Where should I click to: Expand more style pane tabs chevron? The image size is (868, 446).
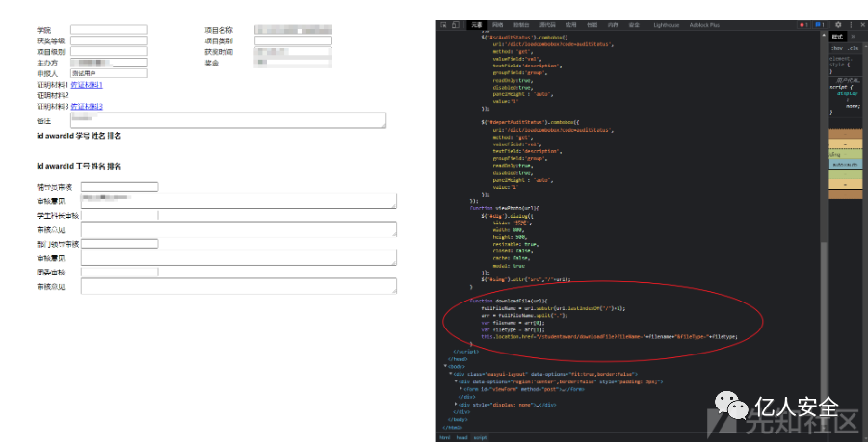click(853, 37)
